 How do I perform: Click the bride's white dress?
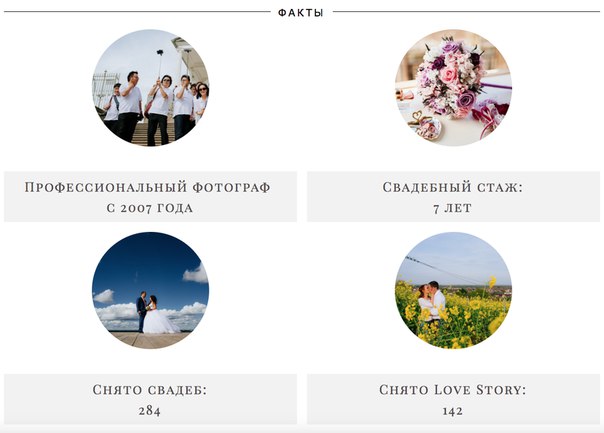pos(159,319)
